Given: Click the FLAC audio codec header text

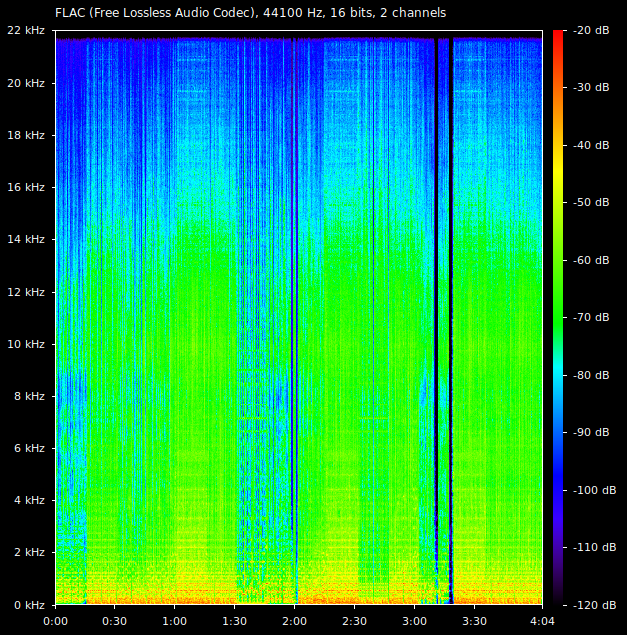Looking at the screenshot, I should (x=250, y=13).
